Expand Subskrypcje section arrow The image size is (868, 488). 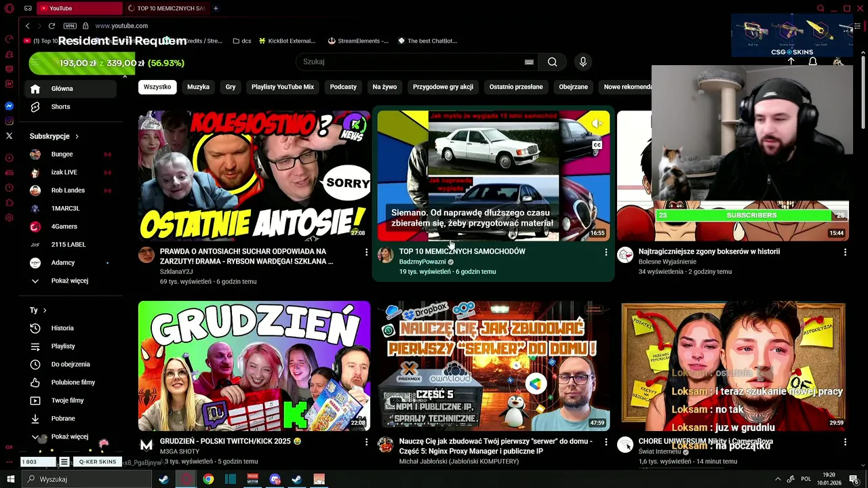(77, 136)
